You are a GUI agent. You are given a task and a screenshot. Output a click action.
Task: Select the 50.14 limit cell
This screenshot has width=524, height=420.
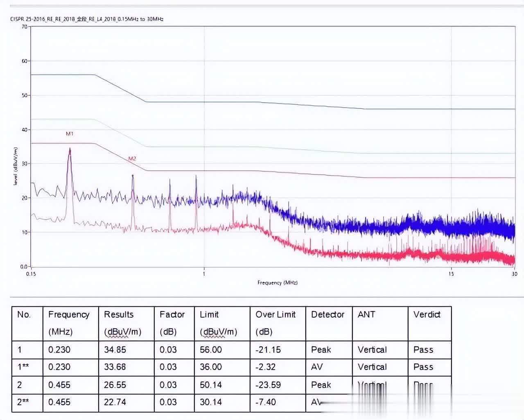[x=211, y=385]
